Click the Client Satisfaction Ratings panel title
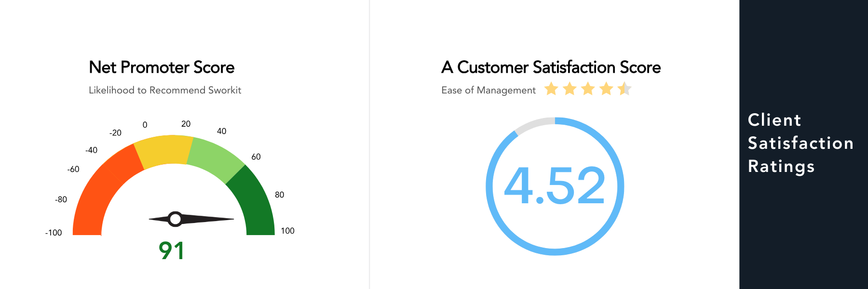868x289 pixels. coord(800,143)
